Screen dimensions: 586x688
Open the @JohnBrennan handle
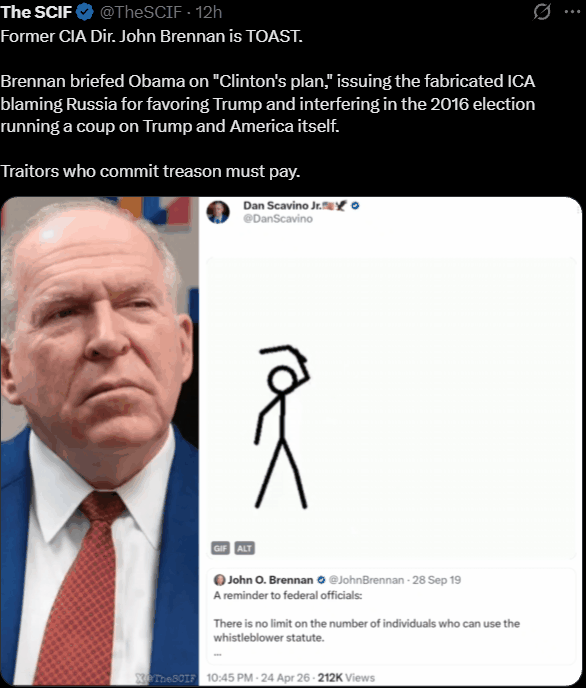[366, 580]
